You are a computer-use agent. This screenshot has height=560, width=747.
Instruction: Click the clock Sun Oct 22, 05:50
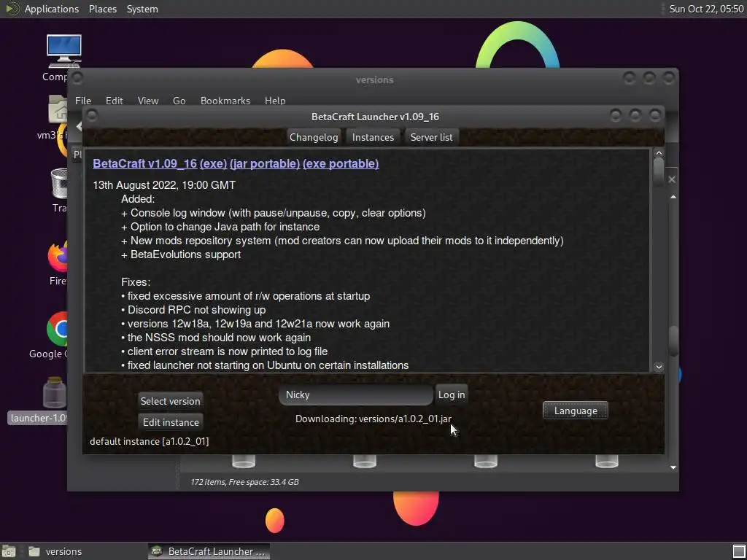[706, 9]
